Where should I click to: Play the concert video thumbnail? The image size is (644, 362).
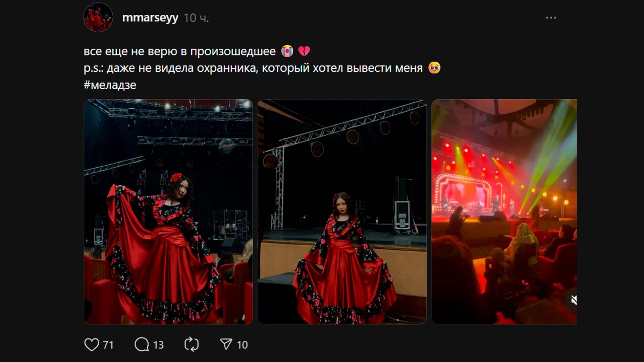click(504, 212)
